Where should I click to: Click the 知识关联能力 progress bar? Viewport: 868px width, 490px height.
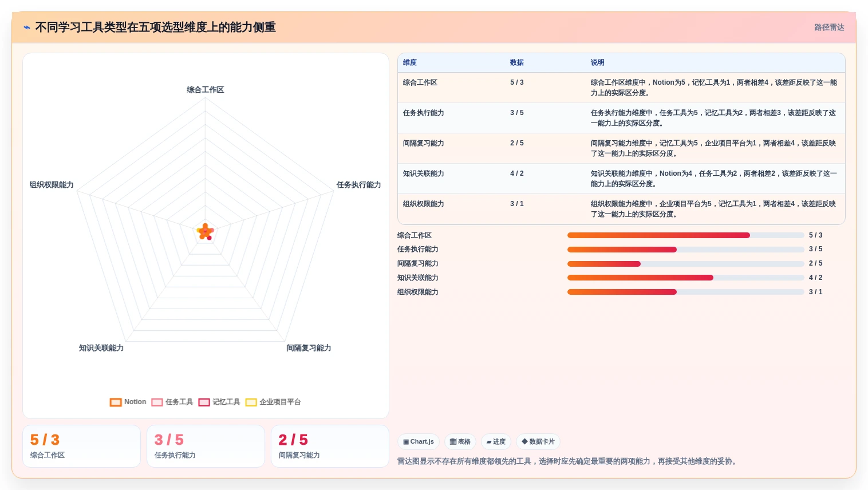click(686, 278)
